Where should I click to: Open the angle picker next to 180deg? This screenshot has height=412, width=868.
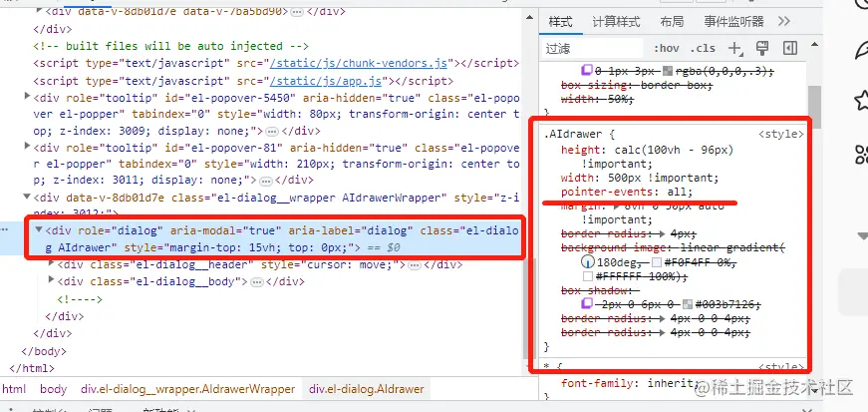tap(588, 262)
